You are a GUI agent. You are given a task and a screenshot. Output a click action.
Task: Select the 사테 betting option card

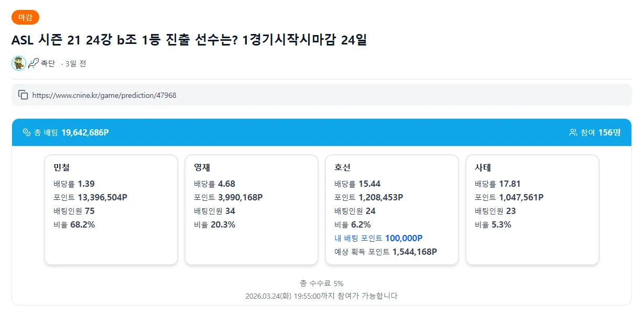tap(532, 209)
